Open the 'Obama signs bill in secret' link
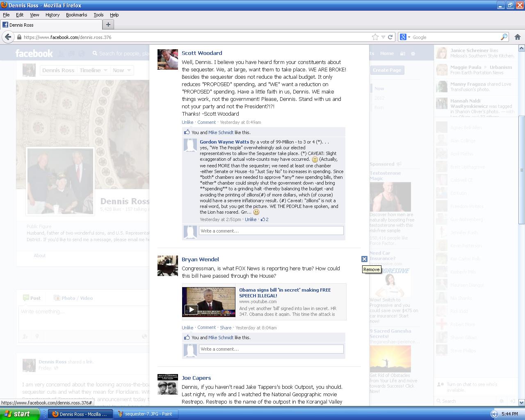This screenshot has height=420, width=525. [285, 292]
